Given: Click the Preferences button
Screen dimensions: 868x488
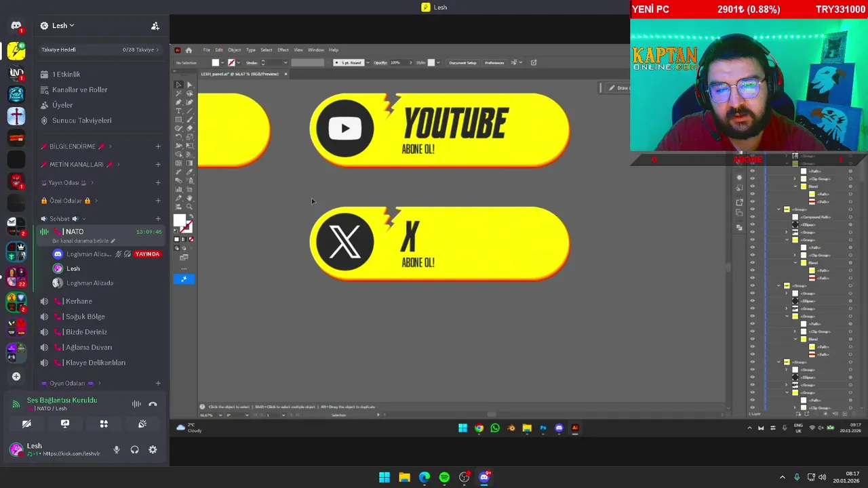Looking at the screenshot, I should click(494, 62).
